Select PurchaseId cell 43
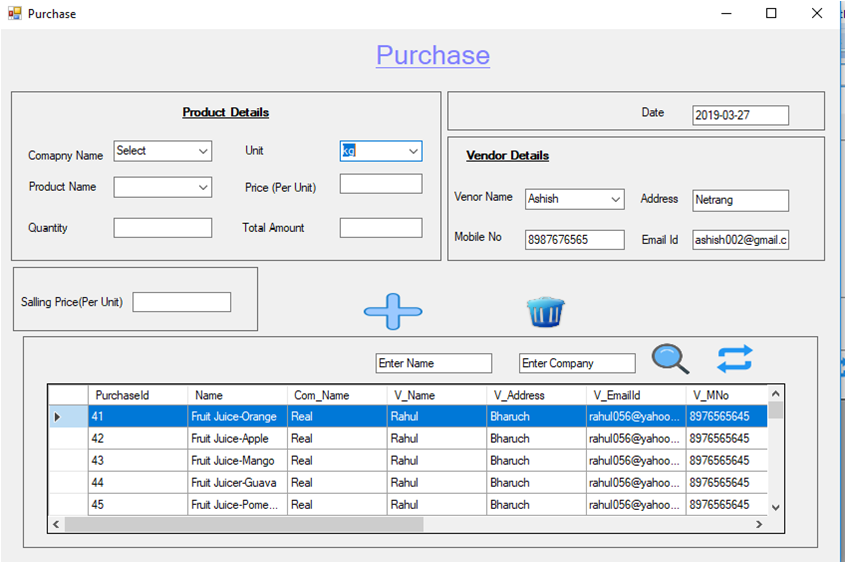Viewport: 846px width, 563px height. pos(138,461)
